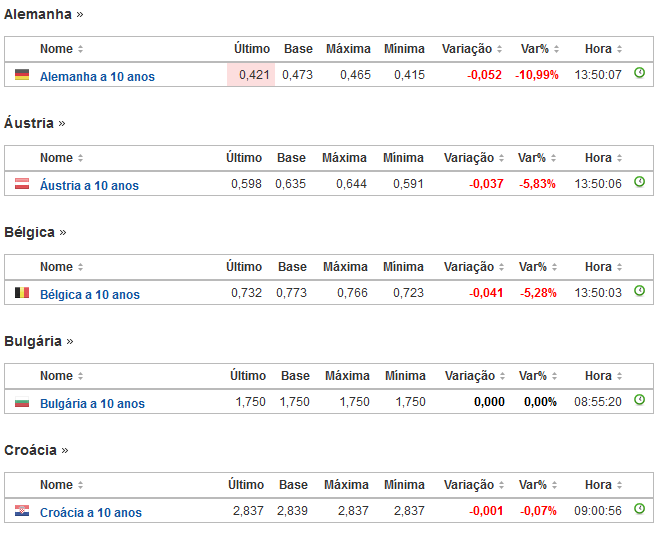Sort Áustria table by Variação

pos(473,157)
